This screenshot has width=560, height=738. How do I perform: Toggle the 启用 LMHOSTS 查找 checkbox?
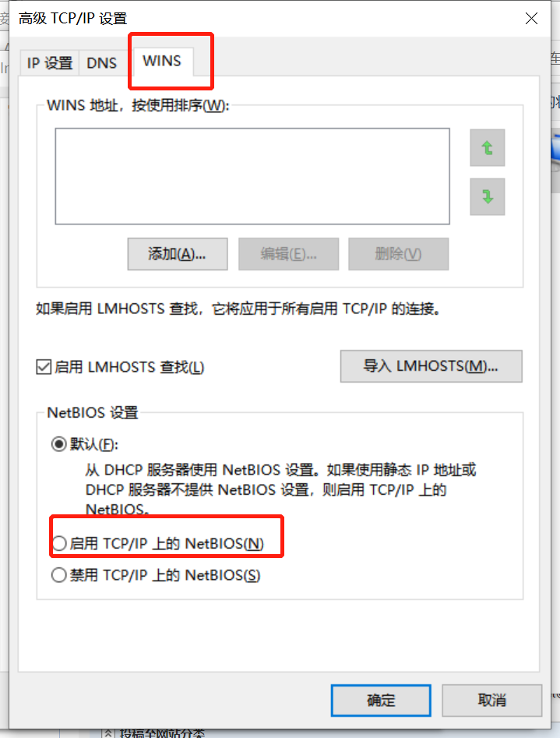tap(44, 366)
